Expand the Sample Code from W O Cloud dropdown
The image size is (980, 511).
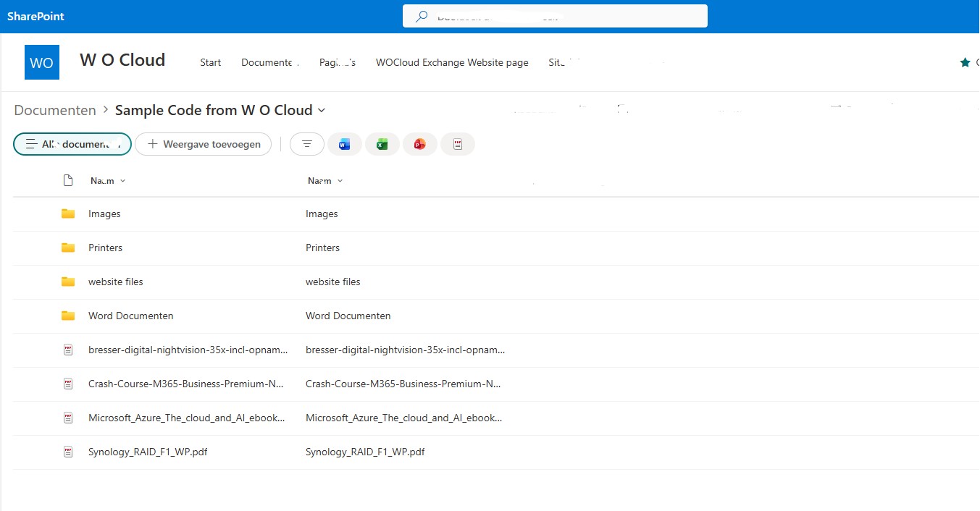tap(322, 111)
